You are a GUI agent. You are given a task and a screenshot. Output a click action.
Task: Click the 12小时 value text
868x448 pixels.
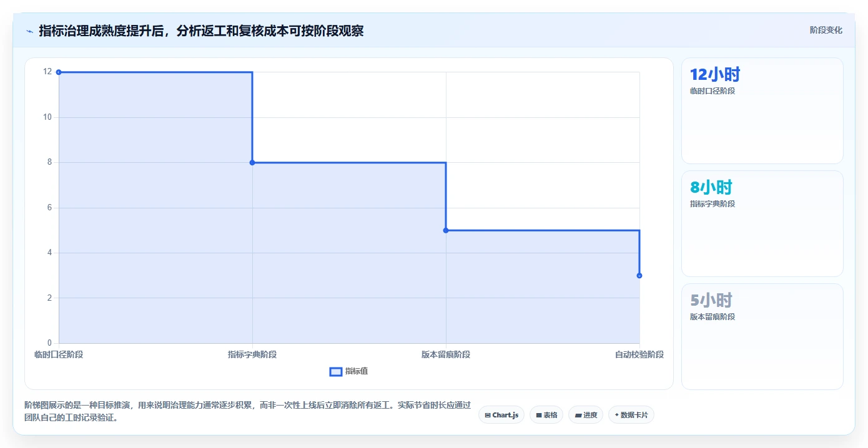(715, 75)
